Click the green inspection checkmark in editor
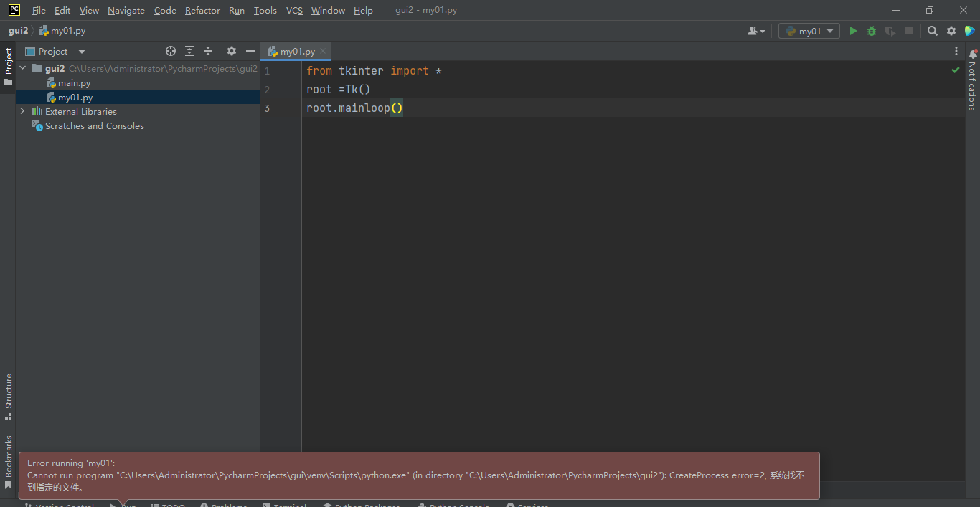The height and width of the screenshot is (507, 980). (956, 70)
